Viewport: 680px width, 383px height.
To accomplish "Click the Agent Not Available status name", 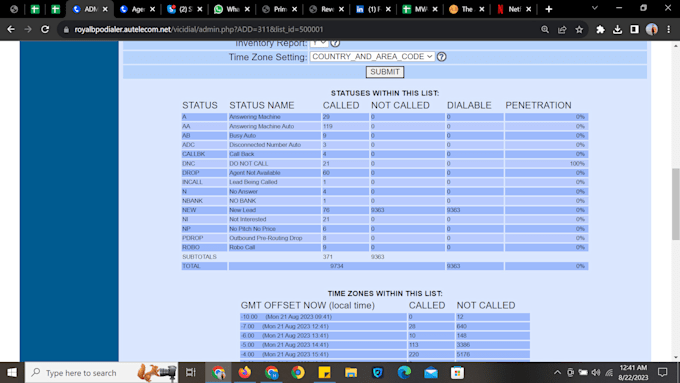I will [255, 173].
